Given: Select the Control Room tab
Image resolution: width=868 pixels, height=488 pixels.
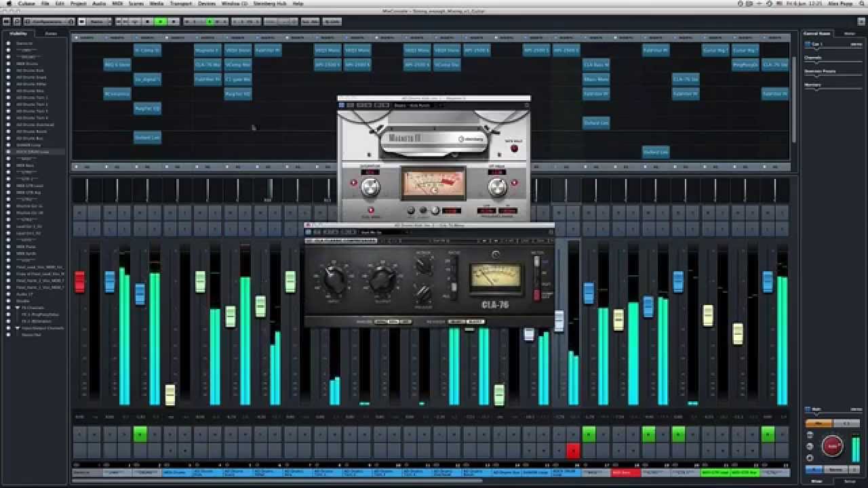Looking at the screenshot, I should click(817, 33).
